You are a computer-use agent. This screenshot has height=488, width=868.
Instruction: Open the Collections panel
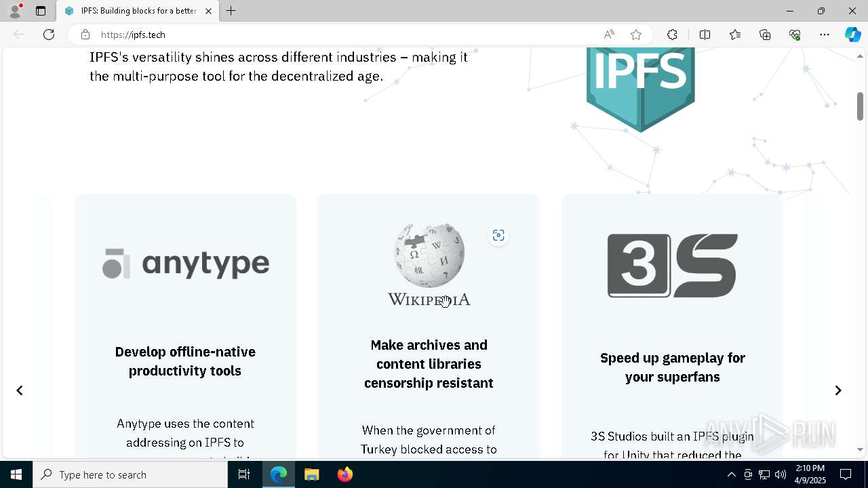(765, 35)
